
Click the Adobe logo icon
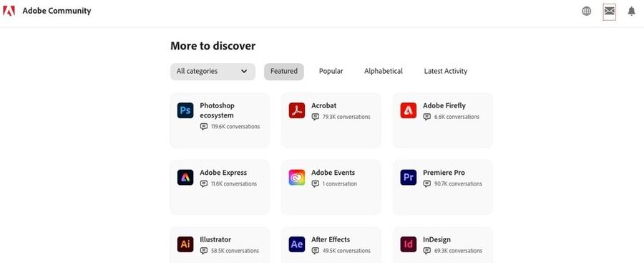9,11
